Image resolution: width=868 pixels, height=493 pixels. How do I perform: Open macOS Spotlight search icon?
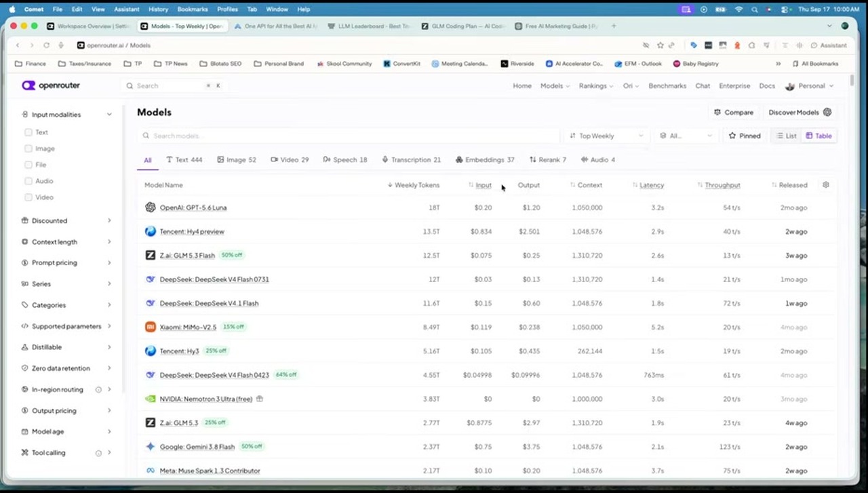click(x=755, y=9)
